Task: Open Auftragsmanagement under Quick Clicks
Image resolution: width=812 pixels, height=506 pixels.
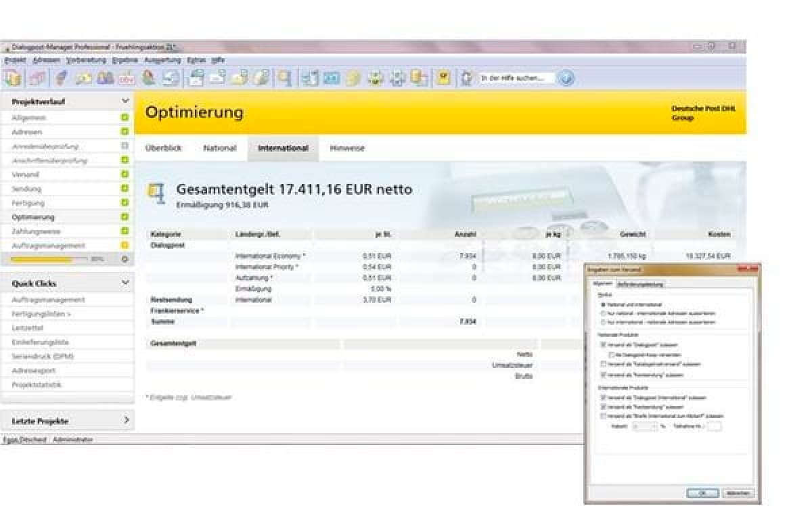Action: [48, 300]
